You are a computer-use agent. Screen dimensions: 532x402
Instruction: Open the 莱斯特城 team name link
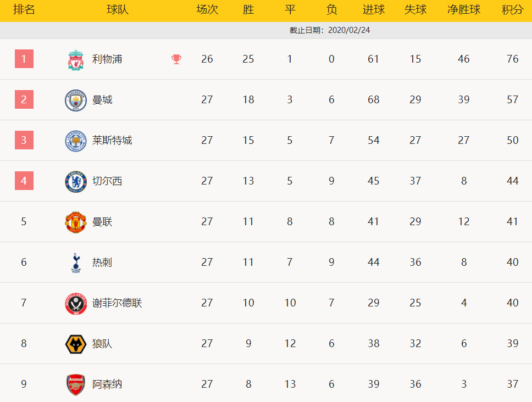pyautogui.click(x=112, y=141)
